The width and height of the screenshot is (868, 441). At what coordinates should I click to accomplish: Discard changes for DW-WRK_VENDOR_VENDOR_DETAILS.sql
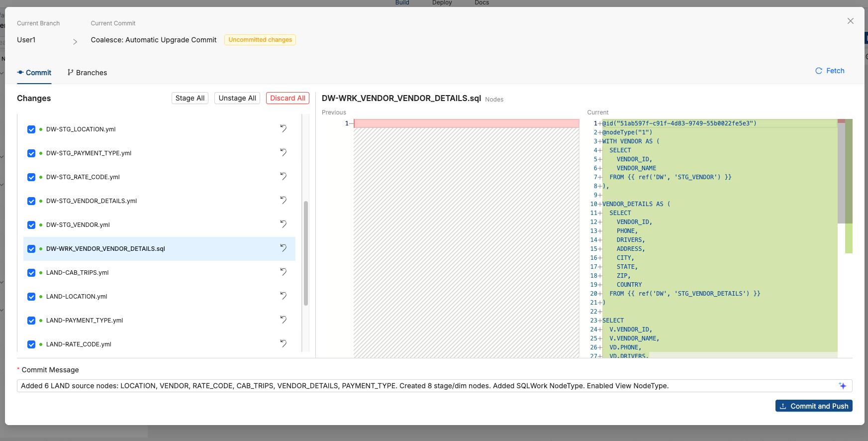point(283,248)
